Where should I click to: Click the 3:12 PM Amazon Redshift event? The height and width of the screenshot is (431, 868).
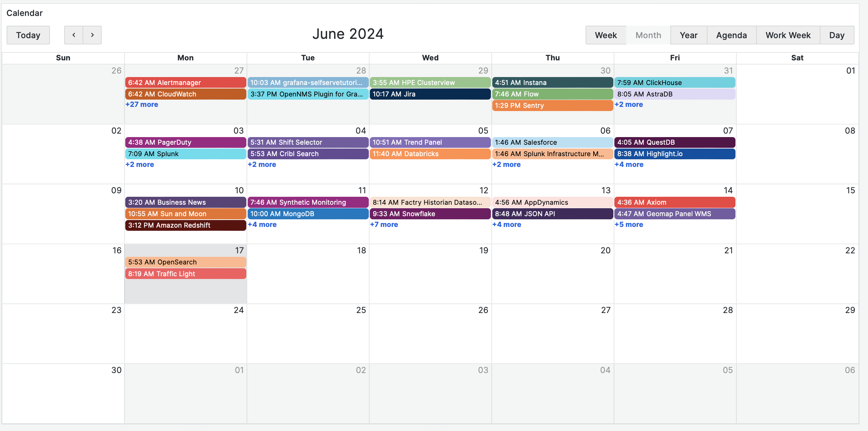pyautogui.click(x=185, y=225)
